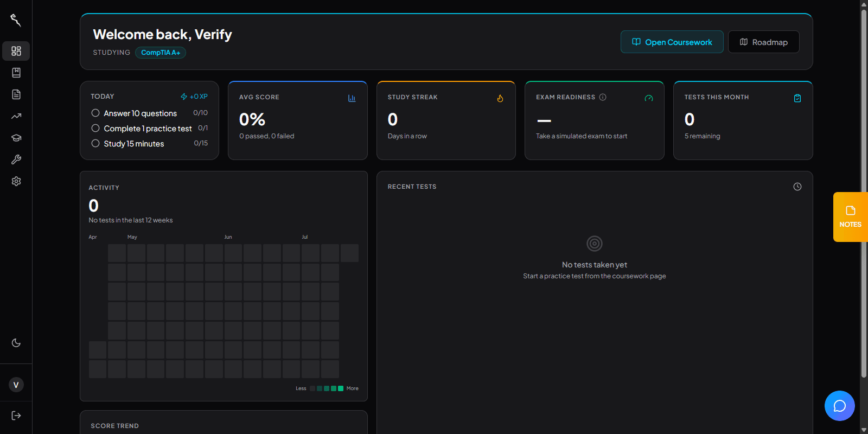The width and height of the screenshot is (868, 434).
Task: Open the blue chat support bubble
Action: (840, 406)
